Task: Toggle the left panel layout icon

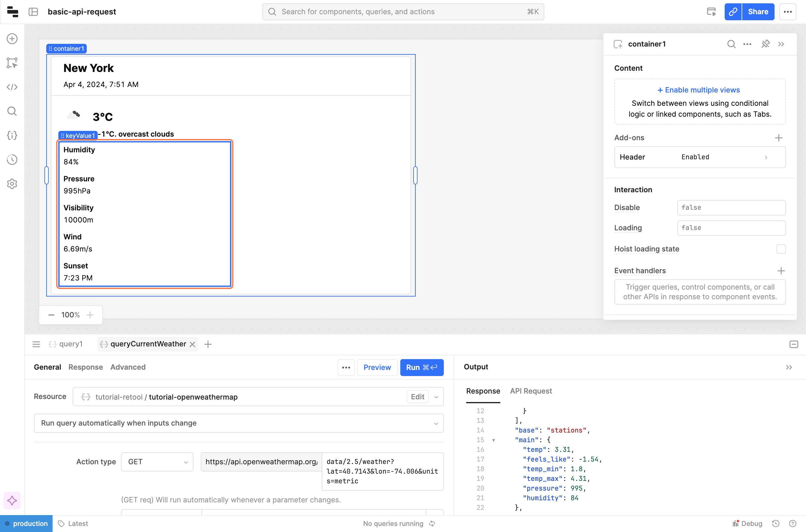Action: pos(33,12)
